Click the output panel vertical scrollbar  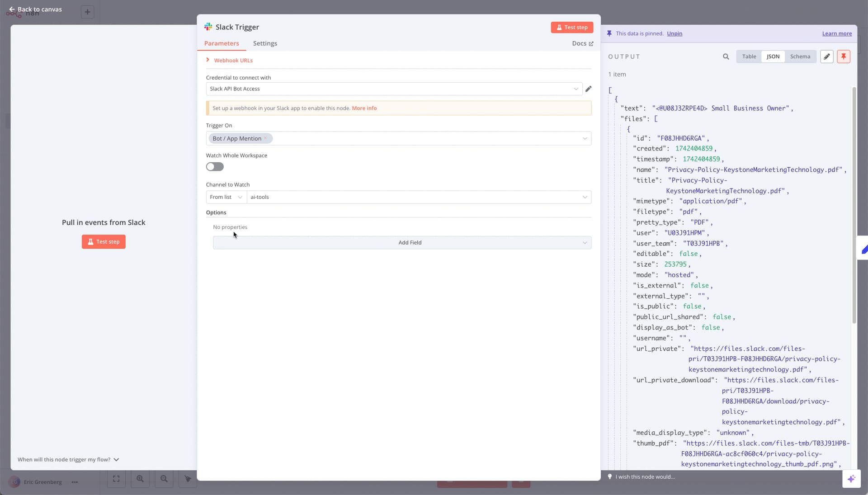coord(854,205)
